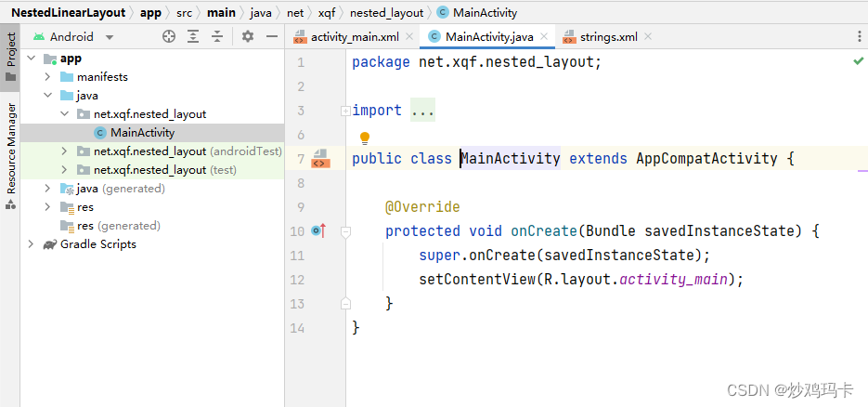
Task: Open Project panel settings gear
Action: 248,37
